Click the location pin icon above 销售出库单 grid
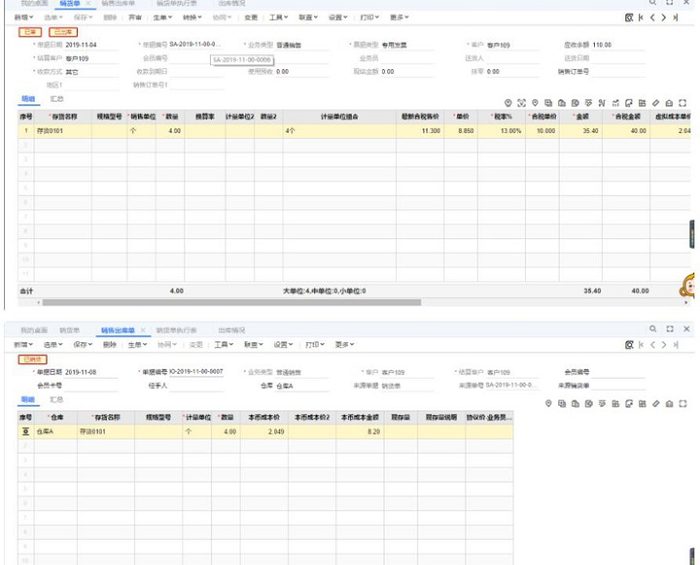 pos(548,403)
